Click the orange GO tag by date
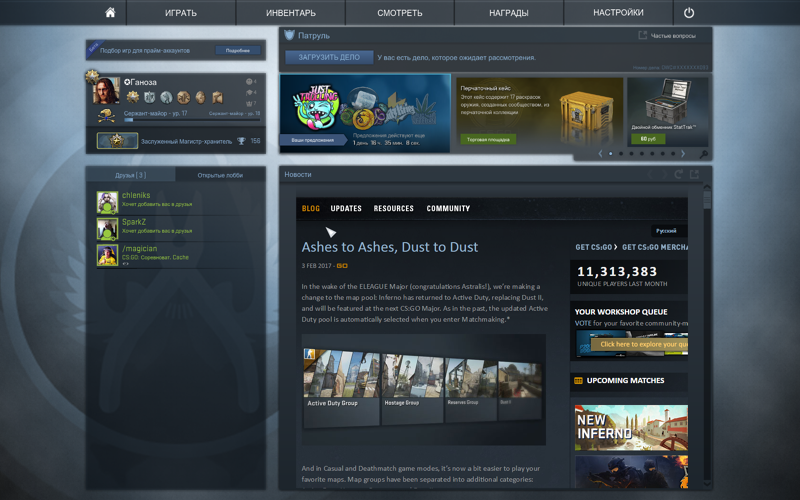Viewport: 800px width, 500px height. pyautogui.click(x=342, y=266)
